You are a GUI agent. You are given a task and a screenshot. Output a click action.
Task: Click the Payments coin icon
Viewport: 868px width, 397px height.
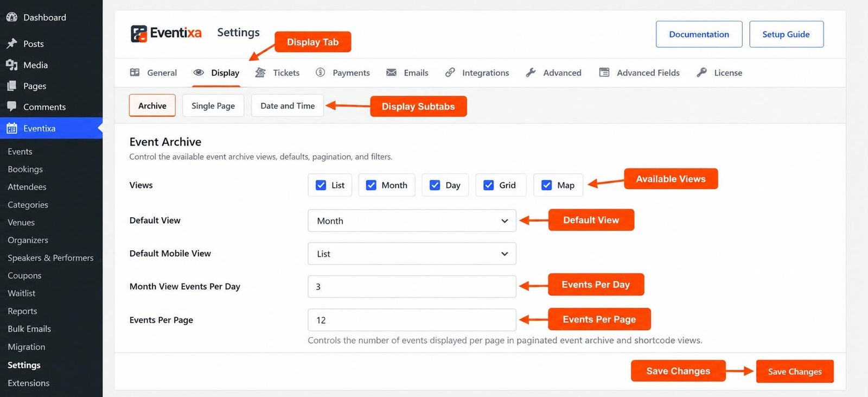point(321,72)
